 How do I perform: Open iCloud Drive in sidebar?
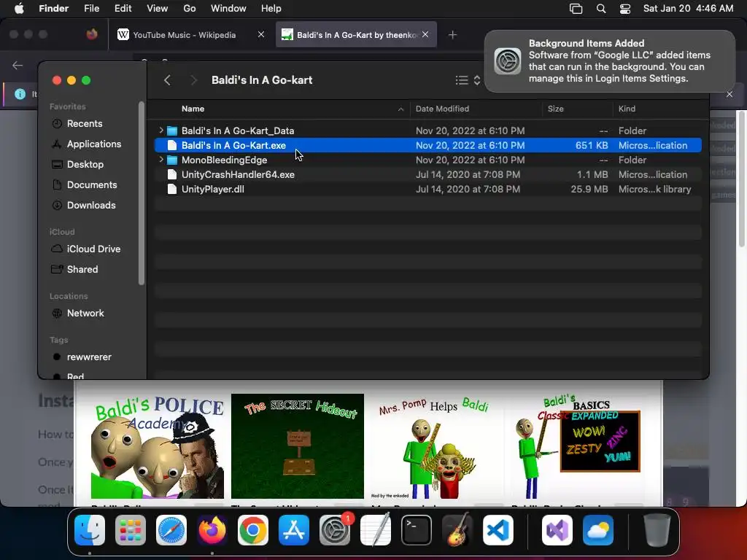coord(93,249)
